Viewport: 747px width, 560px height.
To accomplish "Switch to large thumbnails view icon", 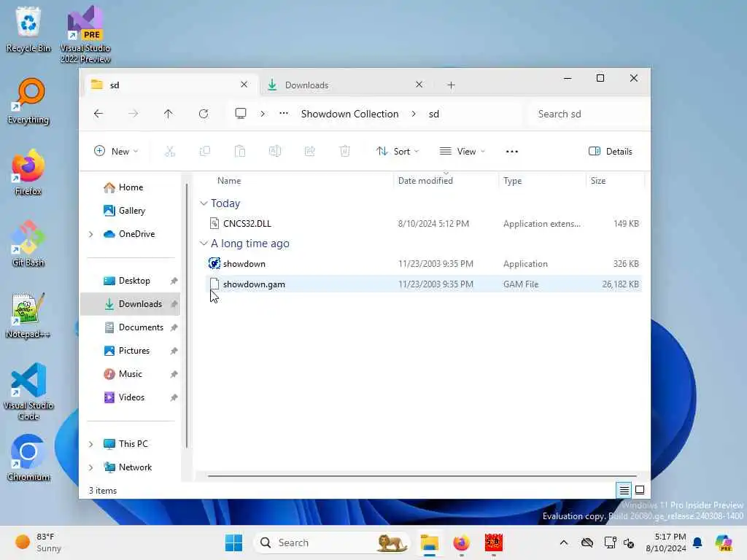I will [640, 490].
